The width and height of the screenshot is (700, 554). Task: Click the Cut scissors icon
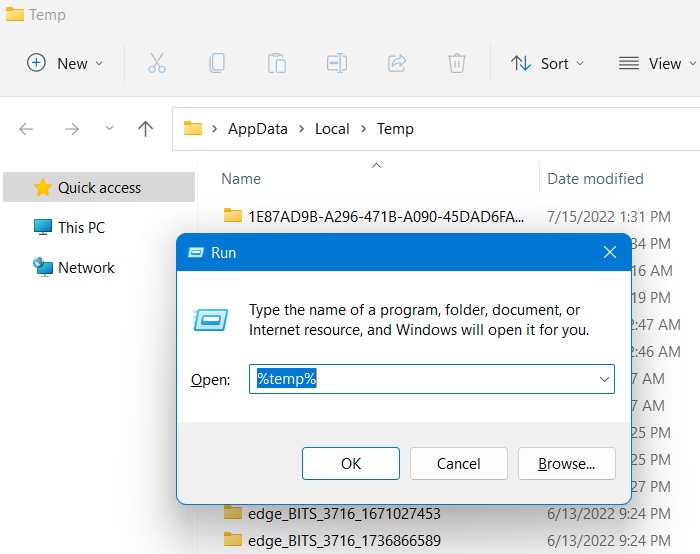coord(157,63)
